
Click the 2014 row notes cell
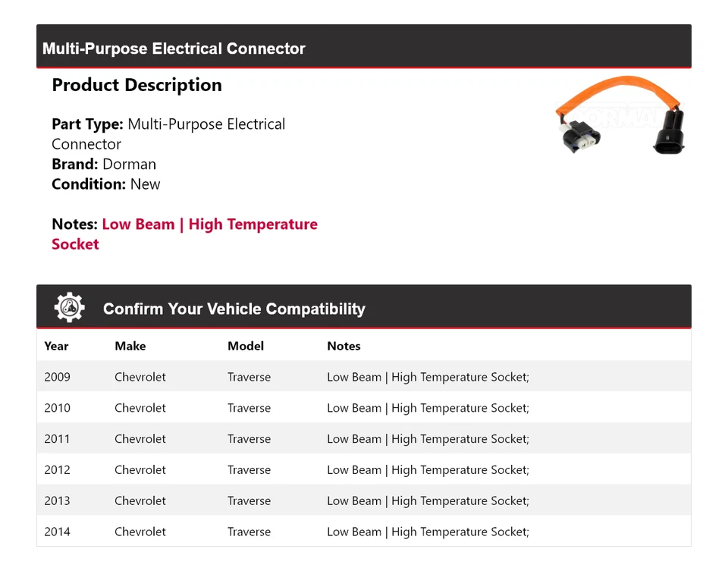pos(428,532)
